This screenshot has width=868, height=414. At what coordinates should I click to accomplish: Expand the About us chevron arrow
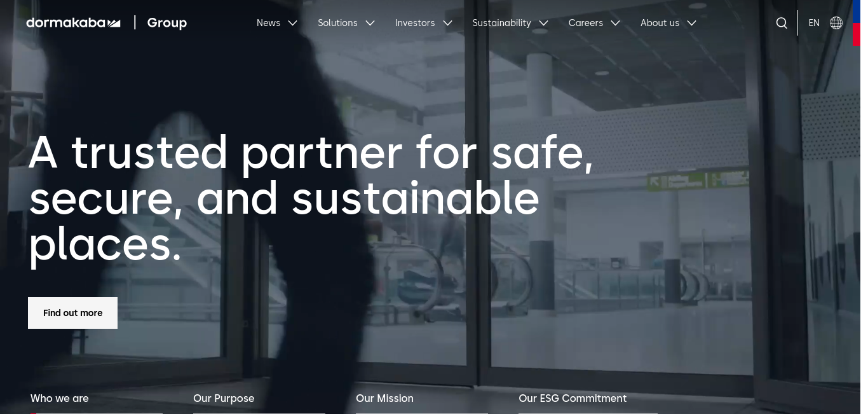(692, 23)
